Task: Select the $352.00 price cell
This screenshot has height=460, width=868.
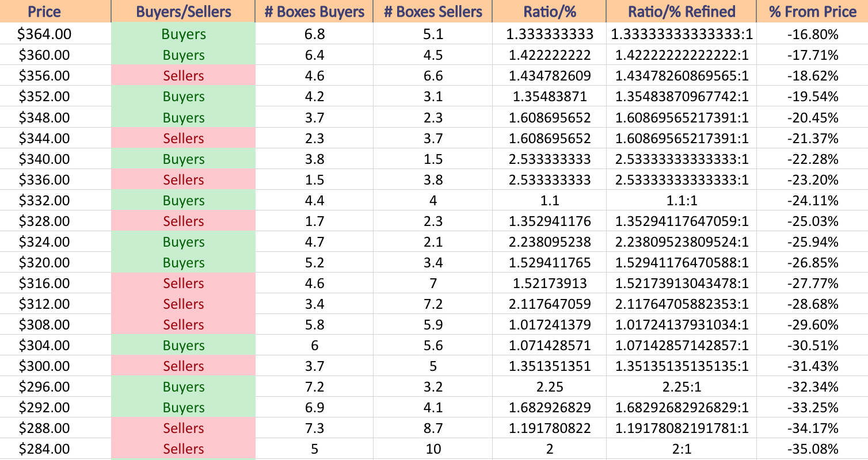Action: pos(55,97)
